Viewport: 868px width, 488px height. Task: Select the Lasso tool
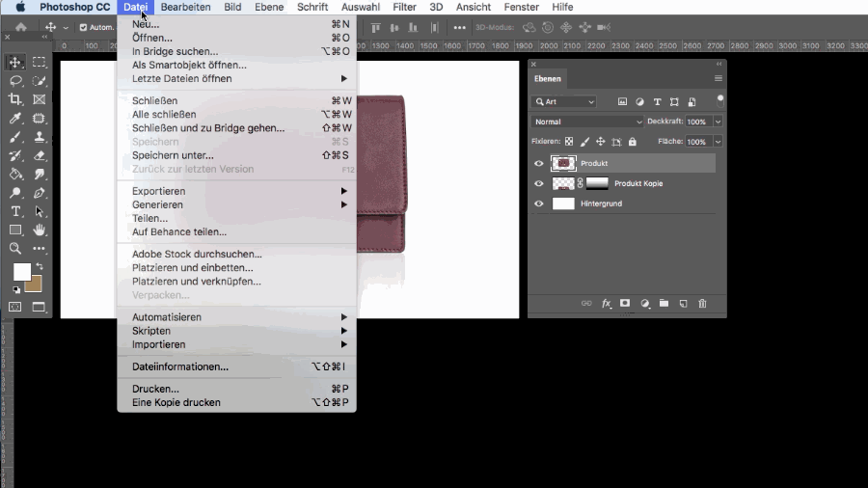[15, 81]
